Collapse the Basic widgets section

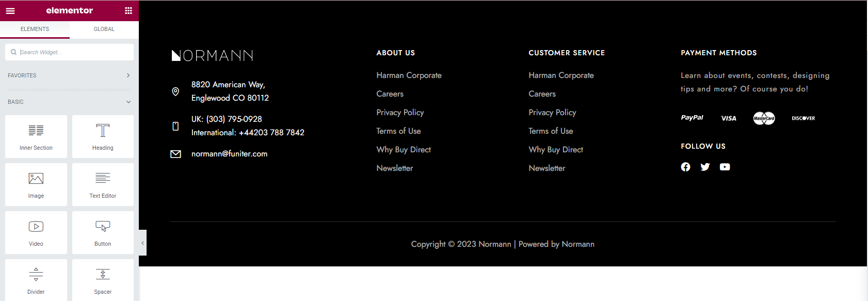click(128, 102)
